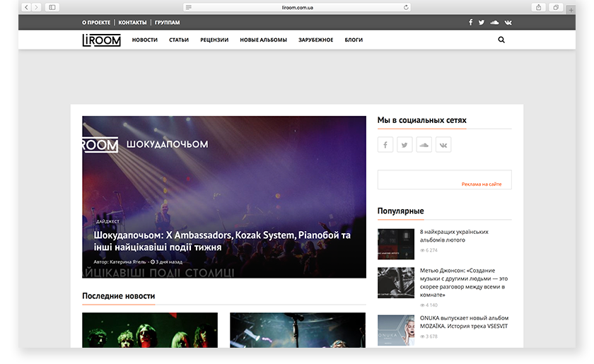Click the LiRoom logo in navbar

point(101,40)
